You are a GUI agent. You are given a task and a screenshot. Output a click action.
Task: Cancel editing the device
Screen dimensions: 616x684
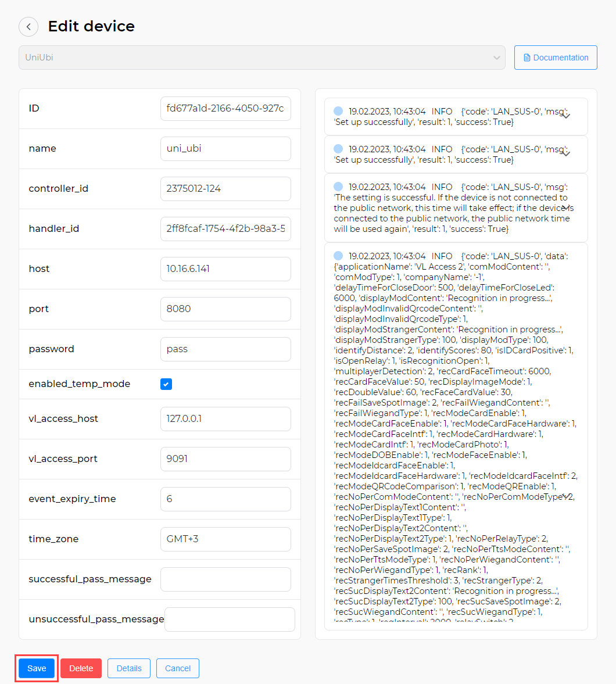pos(178,668)
